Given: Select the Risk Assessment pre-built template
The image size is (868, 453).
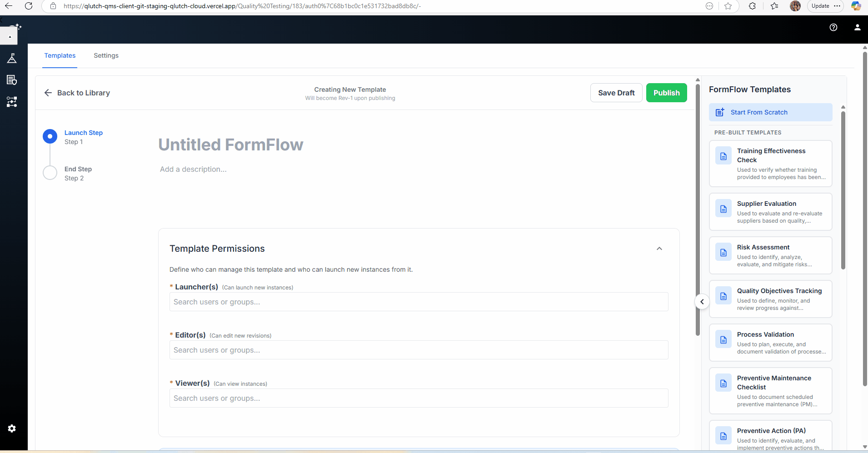Looking at the screenshot, I should 770,255.
